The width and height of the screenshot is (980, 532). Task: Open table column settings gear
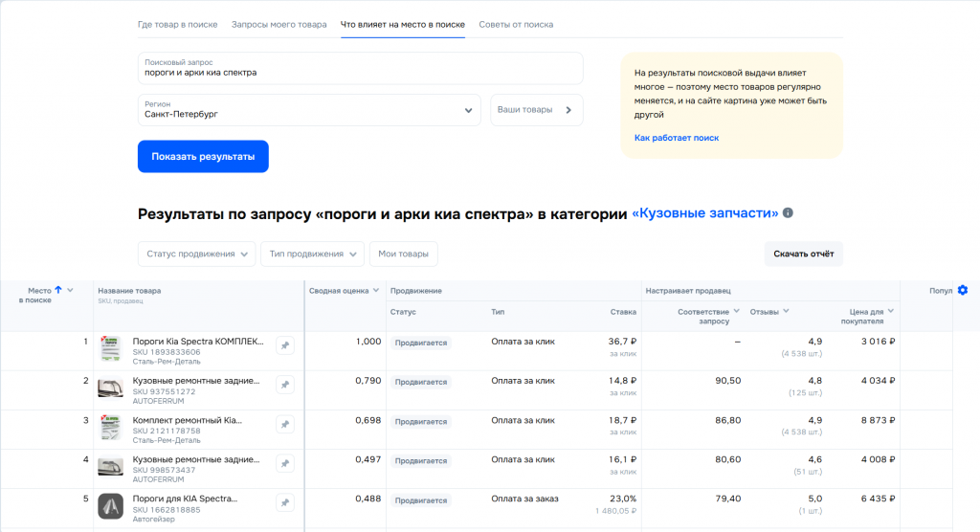click(963, 290)
